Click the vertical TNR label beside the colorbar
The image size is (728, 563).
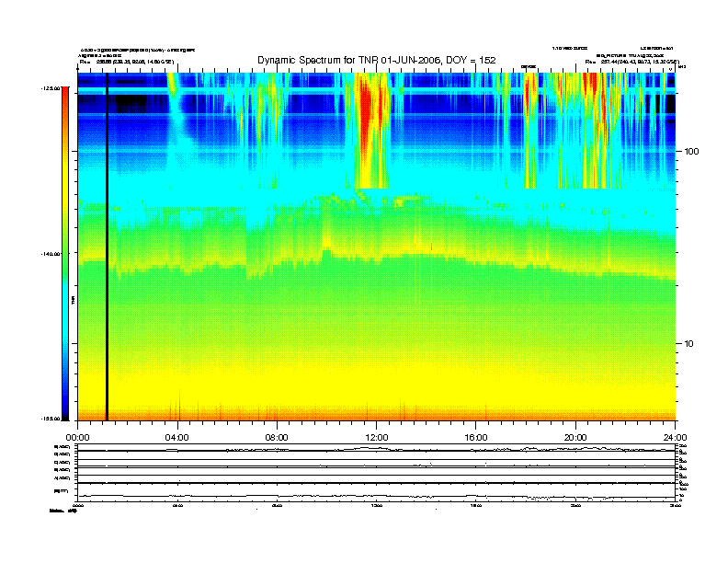74,300
